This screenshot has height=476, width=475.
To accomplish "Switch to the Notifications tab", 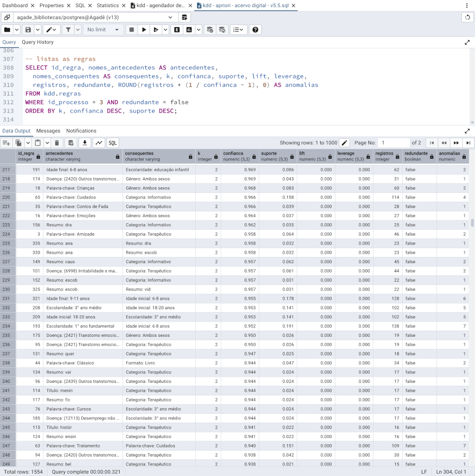I will (81, 131).
